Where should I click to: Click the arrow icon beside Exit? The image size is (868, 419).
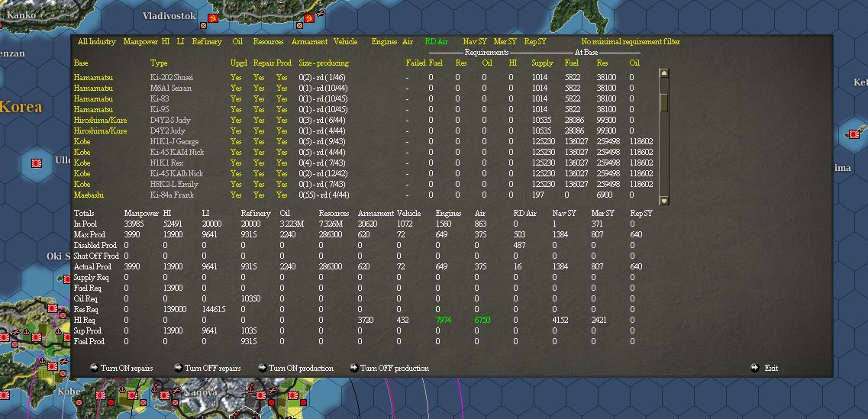click(x=755, y=368)
